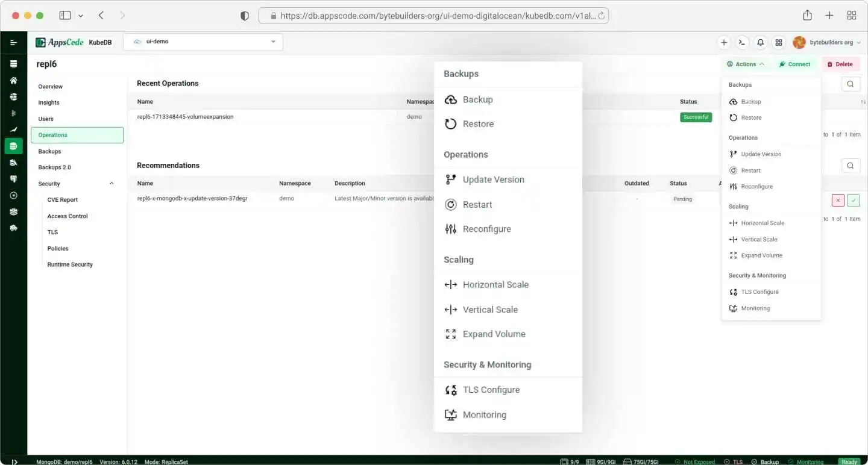Click the home icon in the left rail
Image resolution: width=868 pixels, height=465 pixels.
click(x=13, y=80)
